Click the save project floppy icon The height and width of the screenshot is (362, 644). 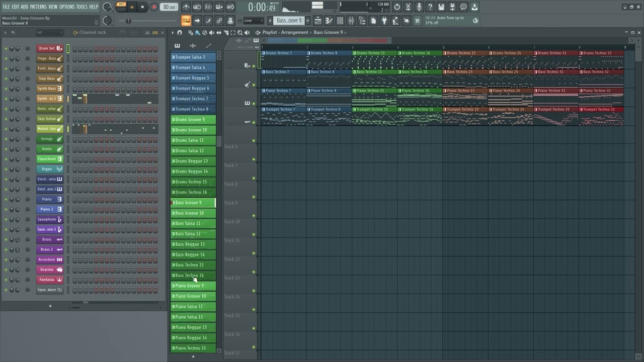[x=441, y=7]
